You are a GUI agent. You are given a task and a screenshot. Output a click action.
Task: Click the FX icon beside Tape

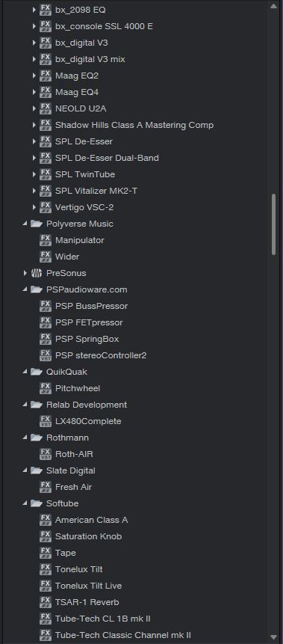(46, 552)
